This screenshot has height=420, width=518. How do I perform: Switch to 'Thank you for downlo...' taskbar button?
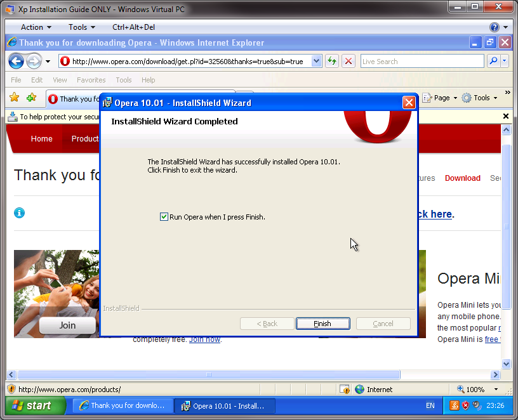coord(123,406)
